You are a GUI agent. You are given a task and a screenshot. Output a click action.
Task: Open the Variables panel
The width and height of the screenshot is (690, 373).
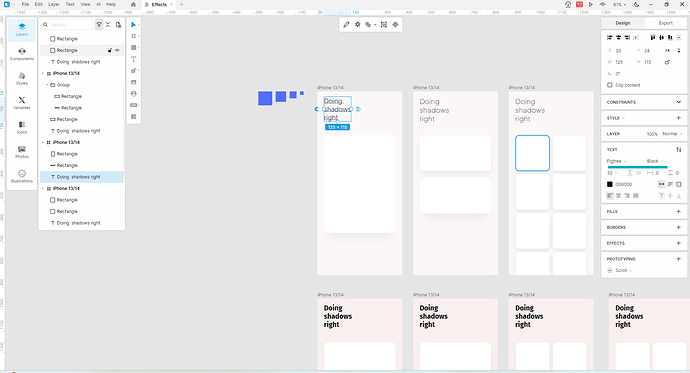click(x=22, y=103)
